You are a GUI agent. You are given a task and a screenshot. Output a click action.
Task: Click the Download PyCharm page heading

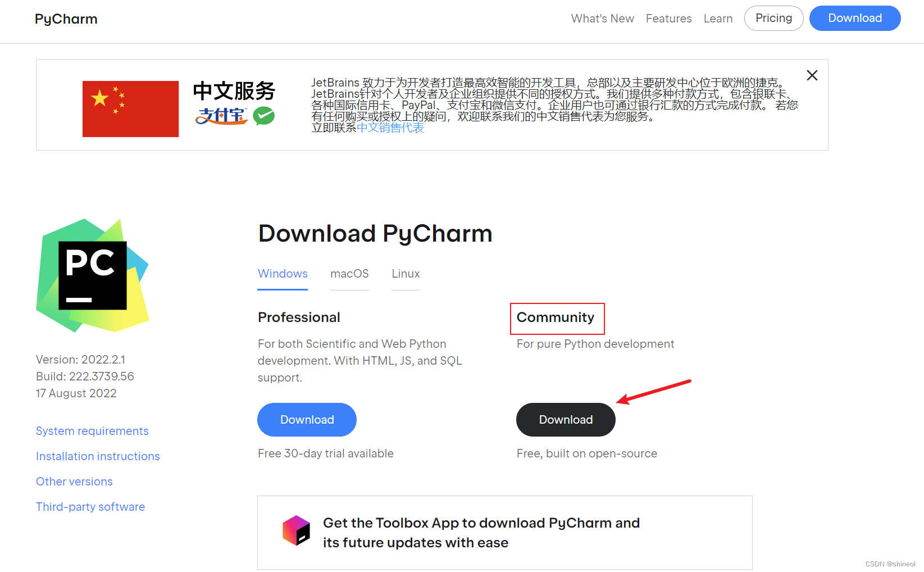(x=375, y=234)
